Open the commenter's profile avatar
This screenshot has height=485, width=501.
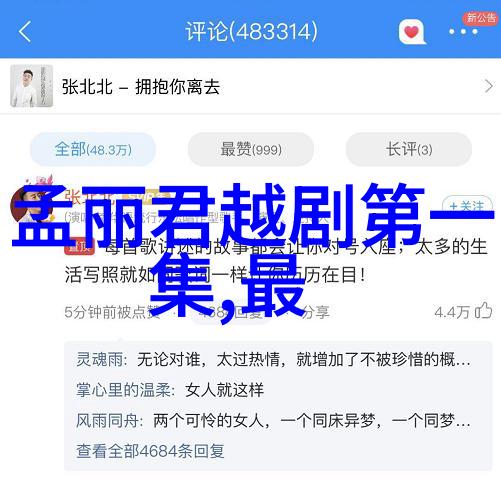coord(32,203)
